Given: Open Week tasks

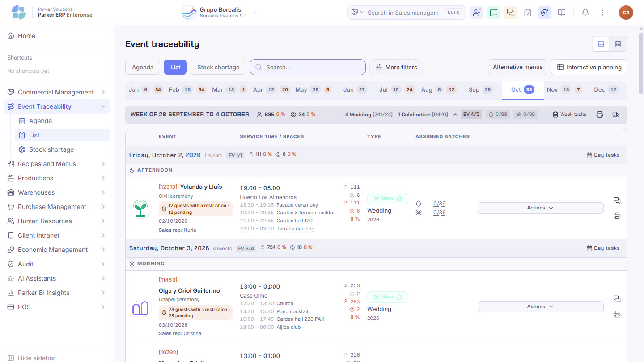Looking at the screenshot, I should pos(569,115).
